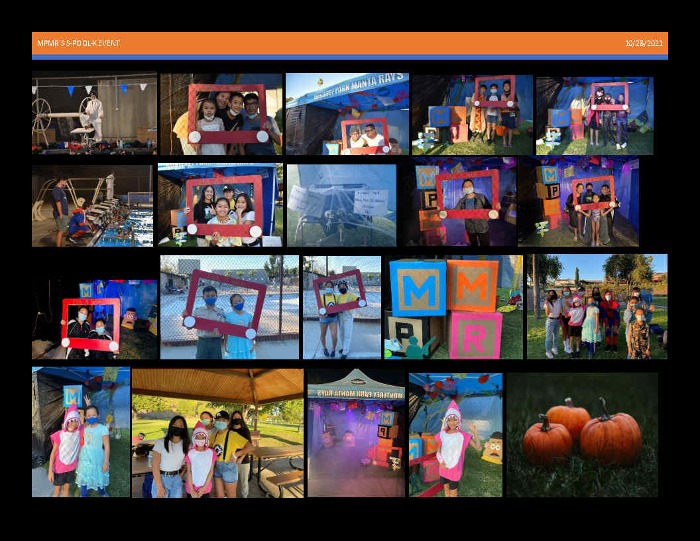Select the couple in yellow holding frame photo

click(341, 307)
